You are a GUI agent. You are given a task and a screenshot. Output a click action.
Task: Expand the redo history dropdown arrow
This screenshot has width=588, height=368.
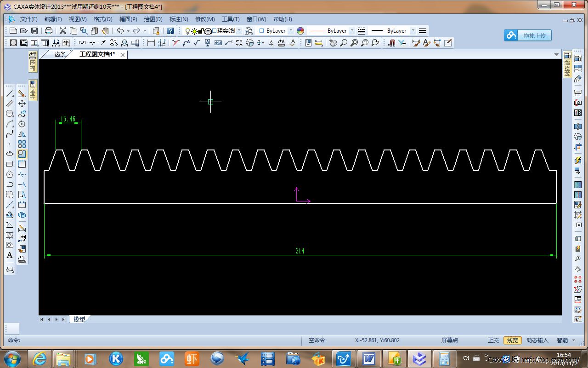point(145,31)
